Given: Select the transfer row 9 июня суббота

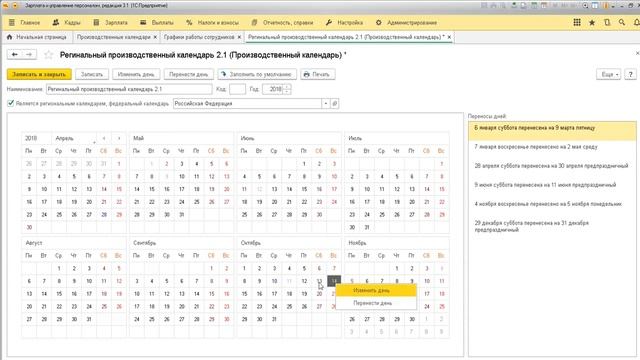Looking at the screenshot, I should pos(552,185).
